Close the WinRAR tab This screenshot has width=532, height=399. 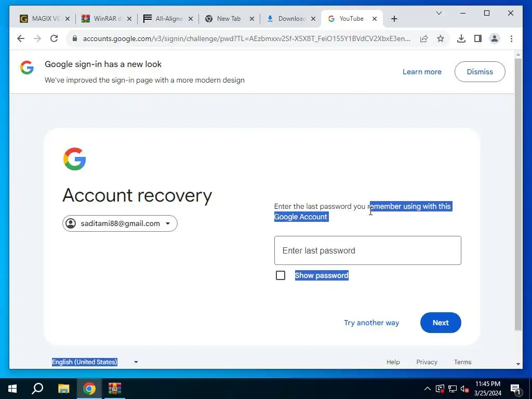click(129, 19)
